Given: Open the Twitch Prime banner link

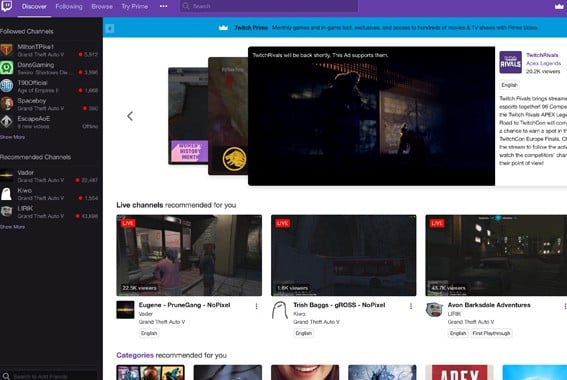Looking at the screenshot, I should [x=386, y=27].
